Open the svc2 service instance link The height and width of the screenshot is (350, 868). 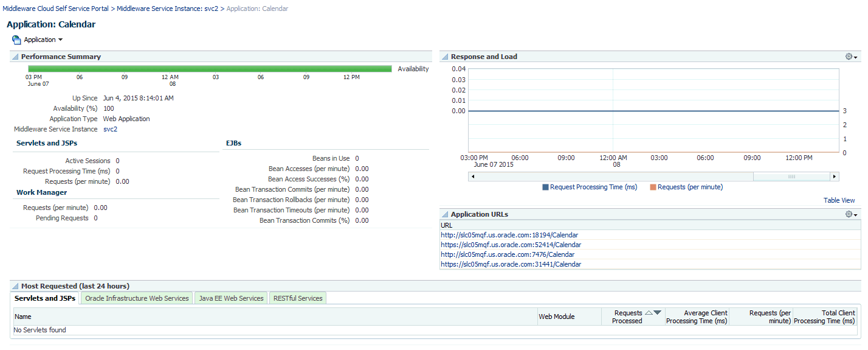(x=110, y=129)
